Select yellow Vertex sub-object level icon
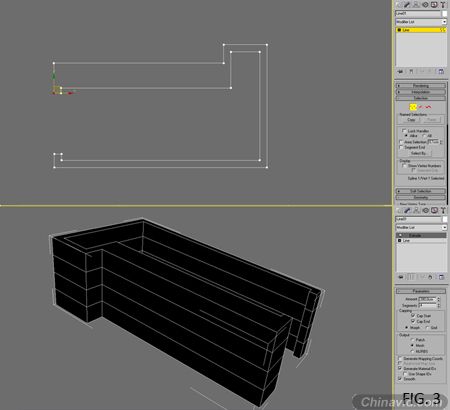The height and width of the screenshot is (410, 450). pyautogui.click(x=413, y=107)
